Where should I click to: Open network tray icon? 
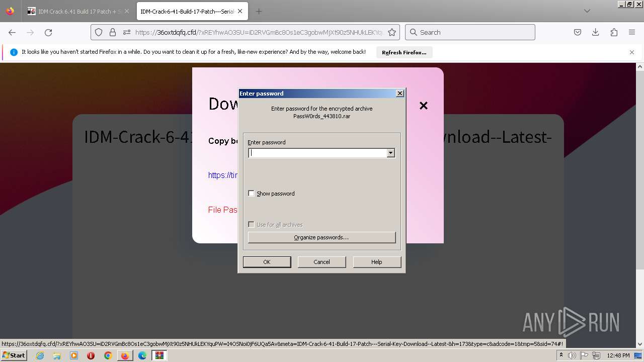click(x=596, y=355)
